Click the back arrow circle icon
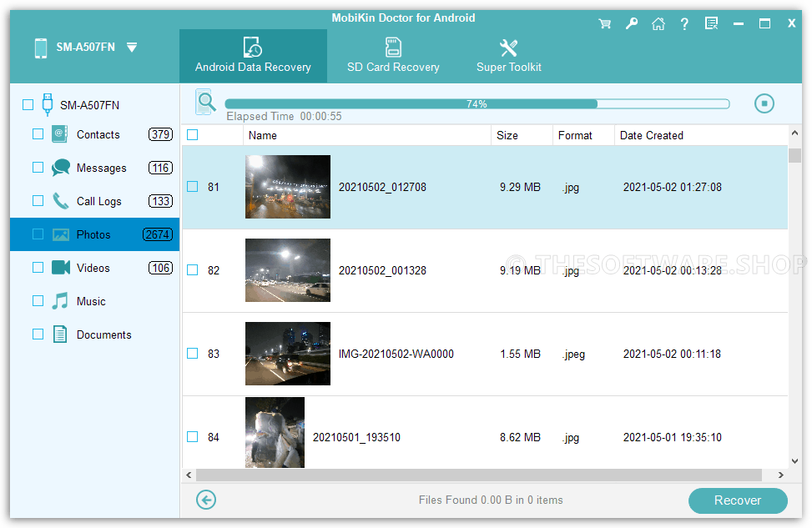Viewport: 812px width, 528px height. (206, 500)
